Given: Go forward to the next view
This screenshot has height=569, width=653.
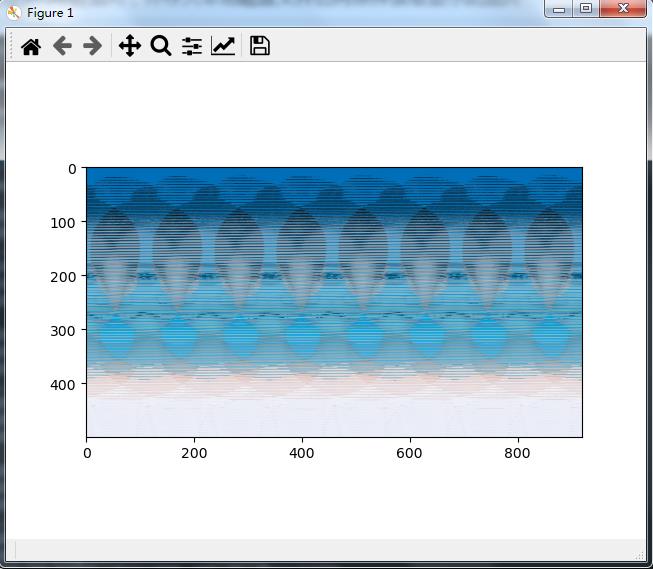Looking at the screenshot, I should [x=92, y=46].
